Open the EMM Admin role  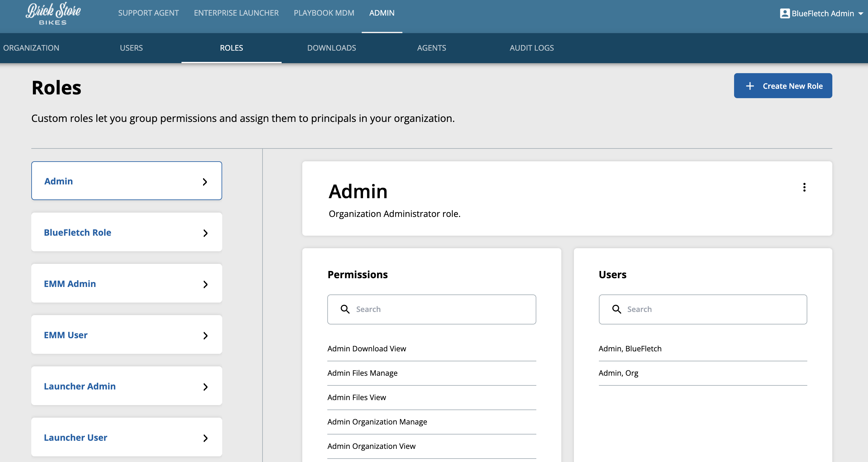click(x=126, y=283)
